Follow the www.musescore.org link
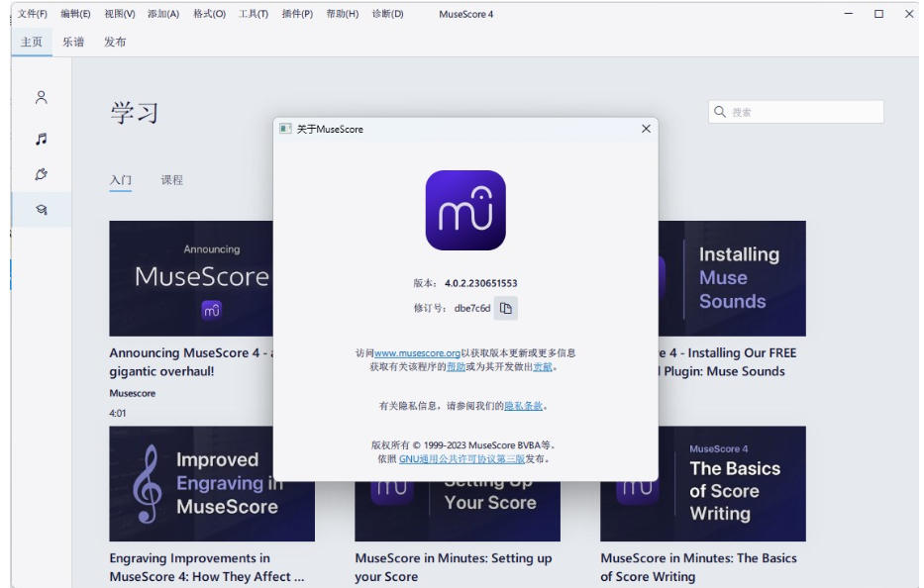The width and height of the screenshot is (924, 588). 417,353
